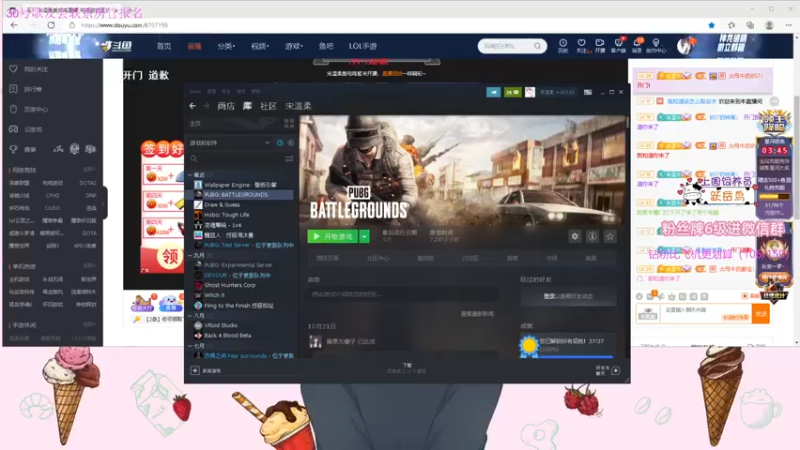Screen dimensions: 800x450
Task: Expand the Games and Software filter dropdown
Action: coord(267,143)
